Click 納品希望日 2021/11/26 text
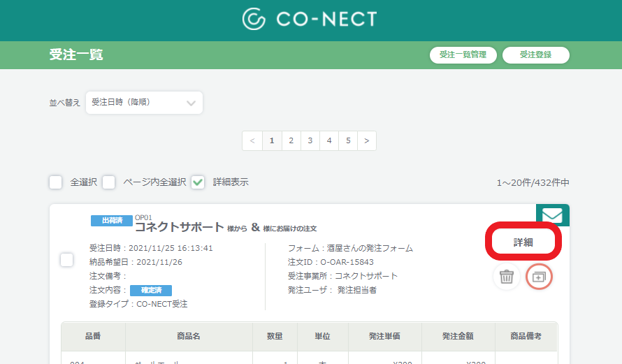 pos(136,262)
